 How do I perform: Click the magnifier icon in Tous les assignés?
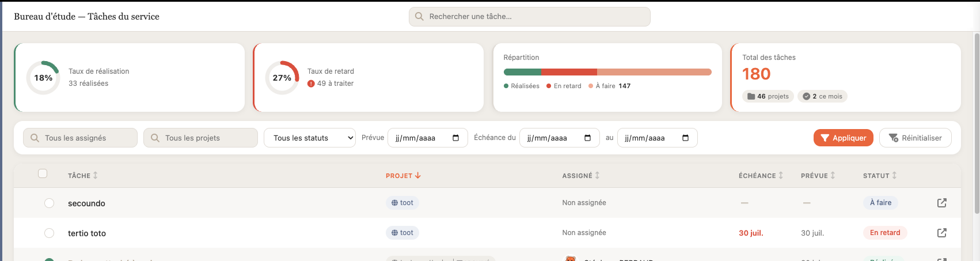click(35, 138)
